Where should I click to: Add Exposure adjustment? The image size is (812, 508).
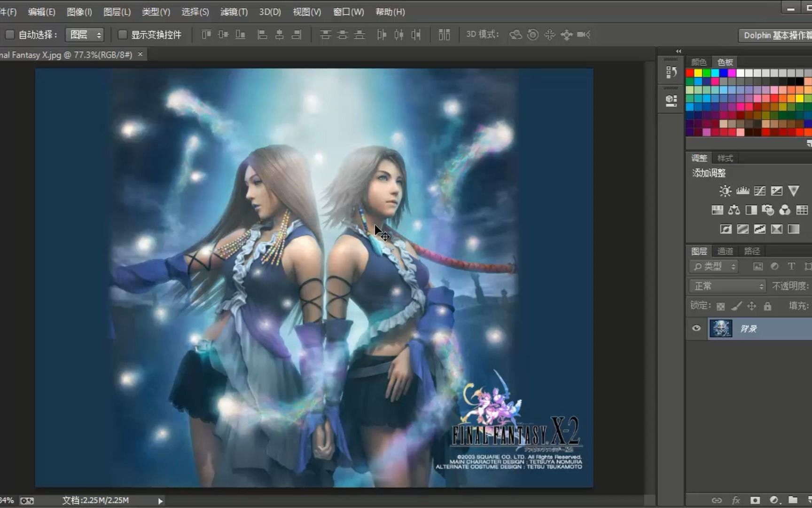[x=776, y=190]
